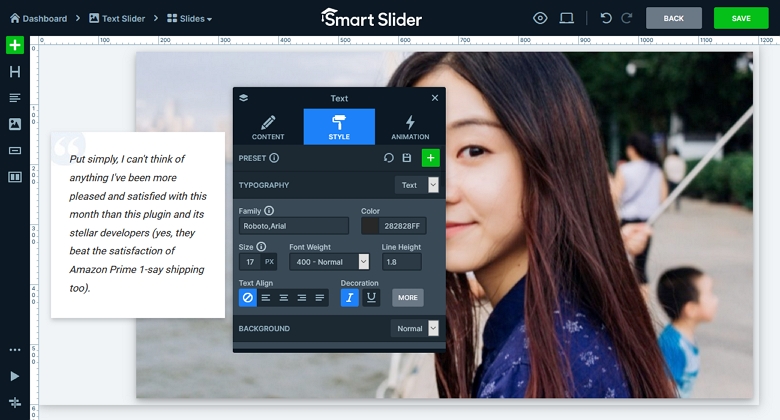Select the Image layer icon in sidebar
The height and width of the screenshot is (420, 780).
14,124
